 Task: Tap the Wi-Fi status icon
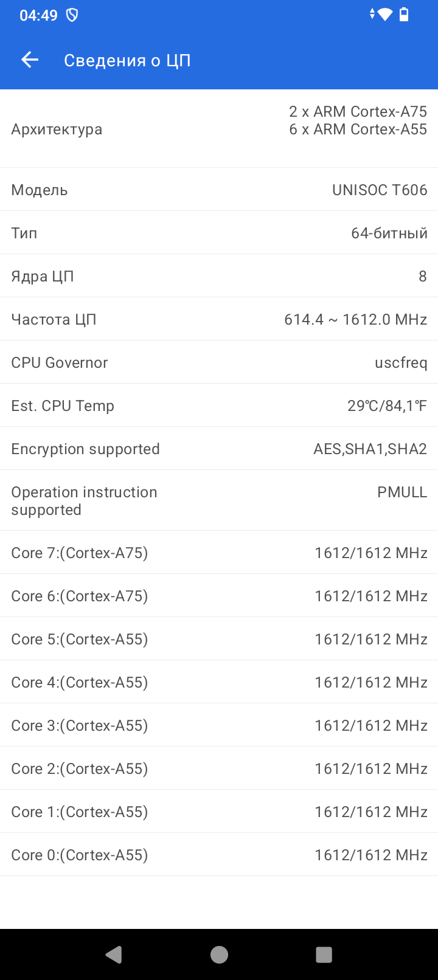point(385,15)
